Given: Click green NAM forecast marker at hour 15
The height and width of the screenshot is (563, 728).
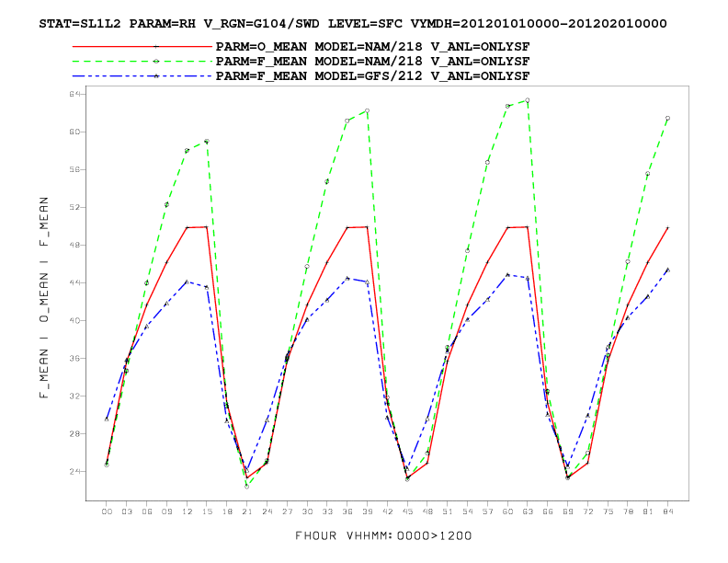Looking at the screenshot, I should click(207, 141).
